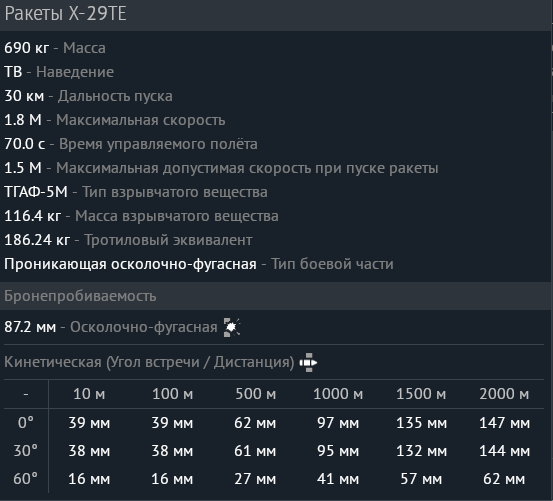Click the '100 м' column header

(x=172, y=394)
